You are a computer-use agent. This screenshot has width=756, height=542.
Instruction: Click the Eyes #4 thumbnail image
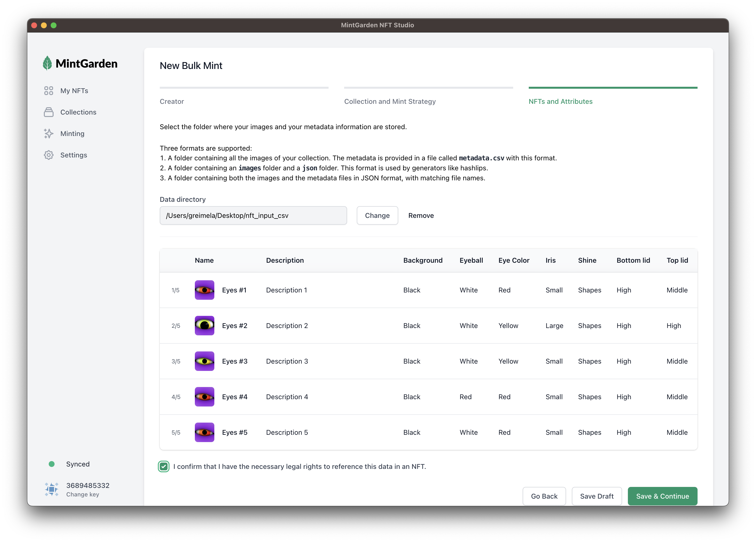click(204, 397)
